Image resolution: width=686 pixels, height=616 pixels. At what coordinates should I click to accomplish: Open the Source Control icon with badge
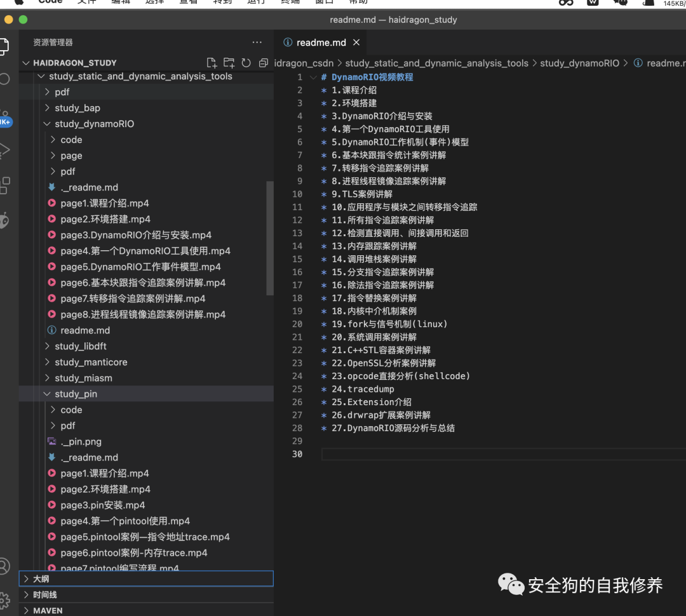click(5, 118)
